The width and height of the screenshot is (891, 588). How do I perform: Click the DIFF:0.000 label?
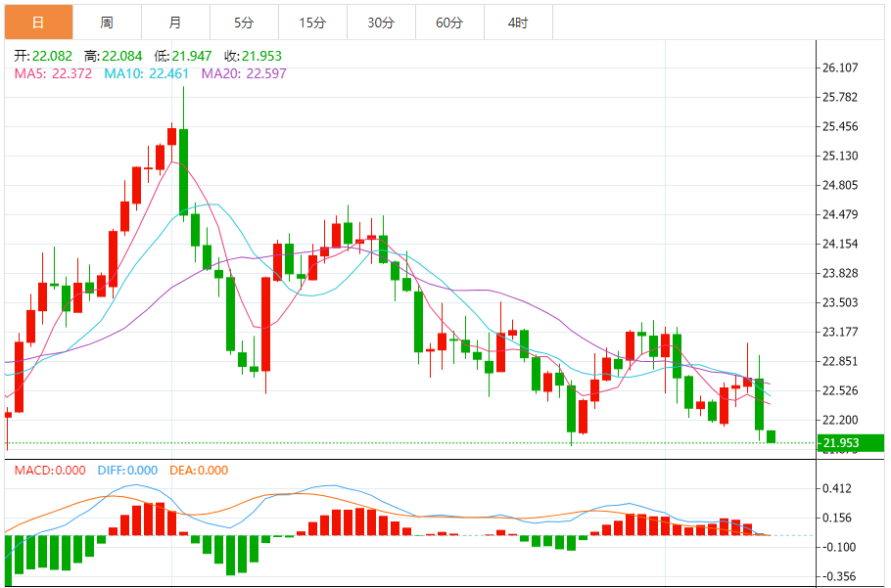(x=127, y=471)
